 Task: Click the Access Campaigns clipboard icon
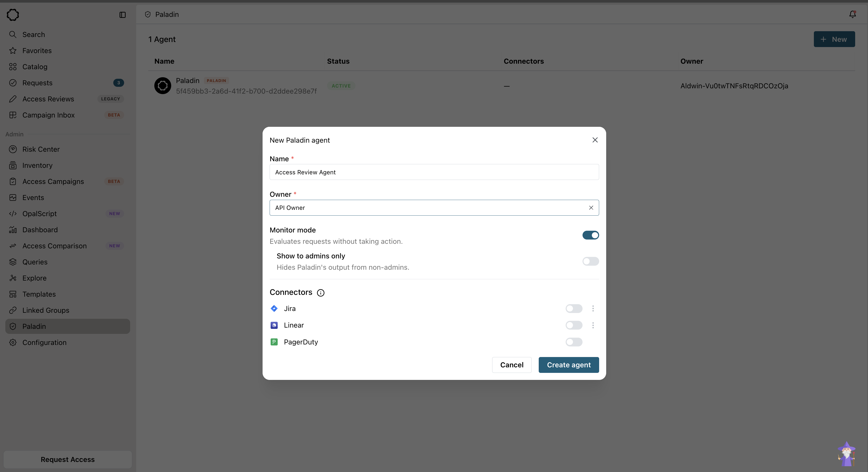[13, 181]
